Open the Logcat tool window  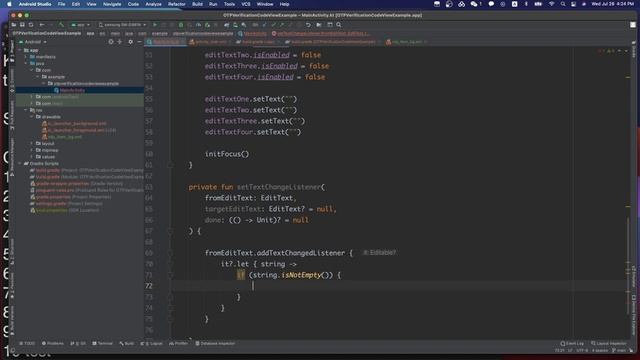(x=151, y=344)
